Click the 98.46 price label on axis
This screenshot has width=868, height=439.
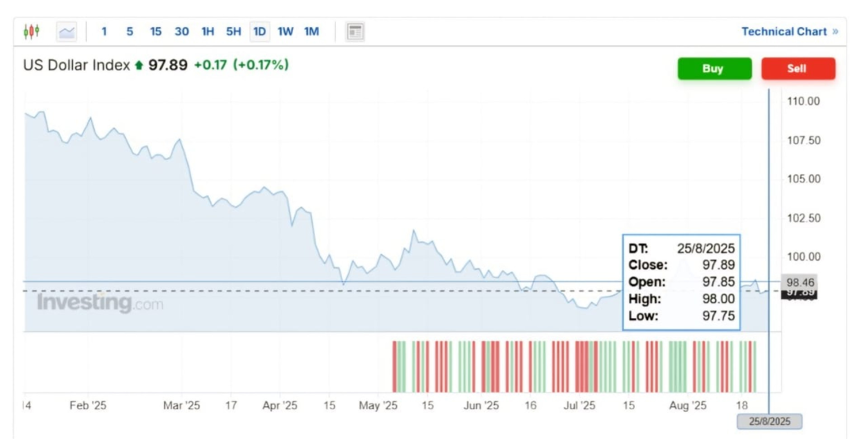pyautogui.click(x=800, y=282)
